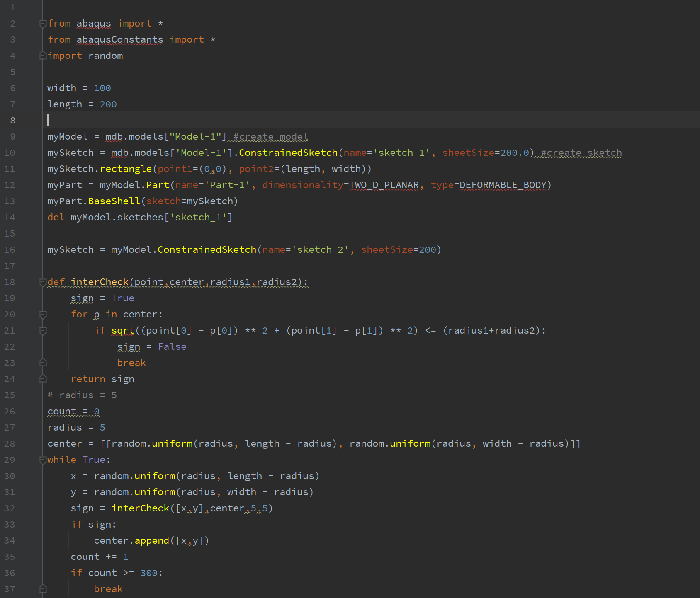Click the 'rectangle' method call
This screenshot has height=598, width=700.
point(126,169)
